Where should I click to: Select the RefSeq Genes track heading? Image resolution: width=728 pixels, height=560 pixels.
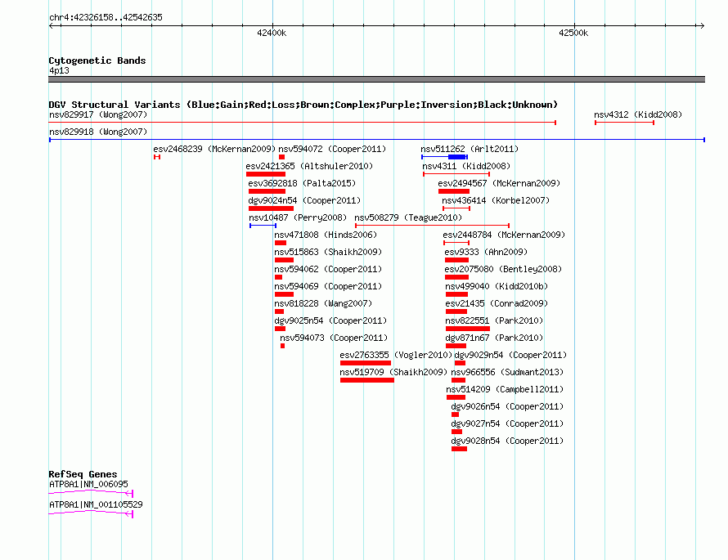coord(83,474)
